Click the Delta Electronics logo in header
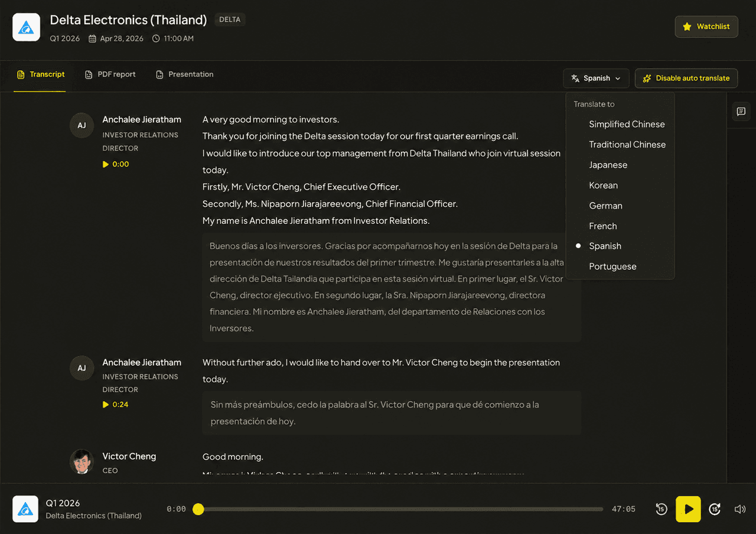Viewport: 756px width, 534px height. point(27,27)
